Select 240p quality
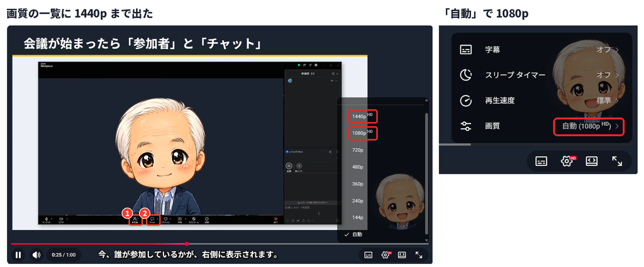Viewport: 644px width, 267px height. [x=357, y=200]
